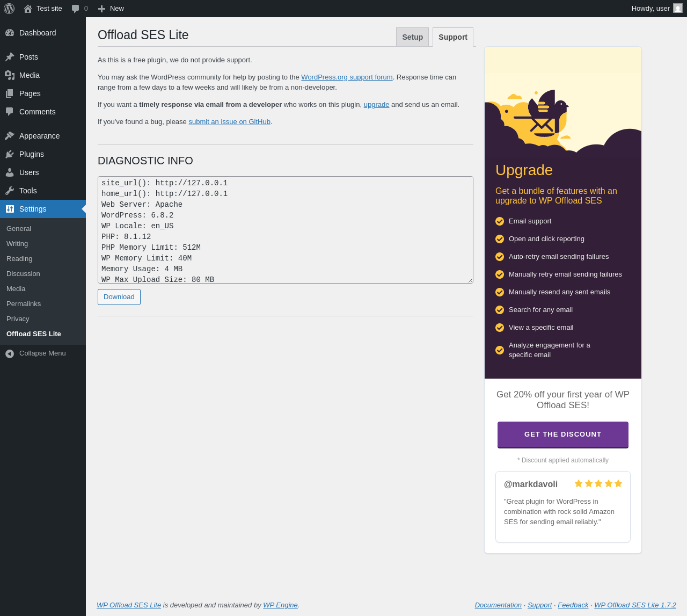The image size is (687, 616).
Task: Click inside the diagnostic info text area
Action: 286,230
